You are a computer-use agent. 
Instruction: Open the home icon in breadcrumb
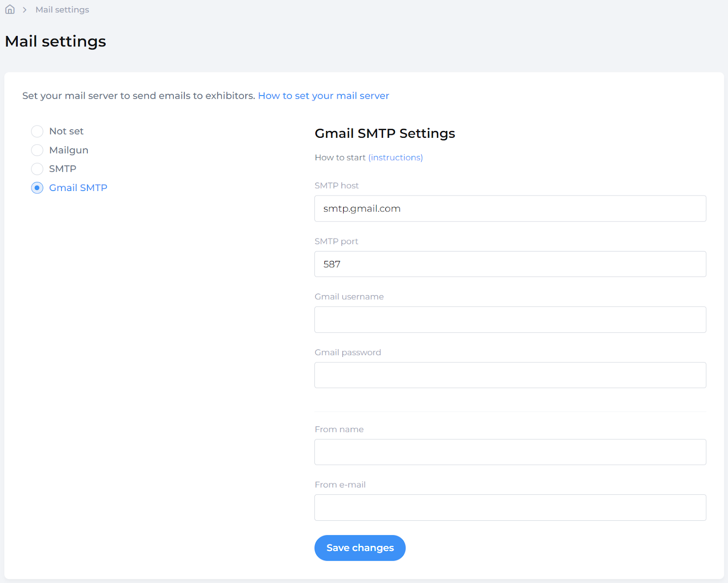pyautogui.click(x=10, y=10)
